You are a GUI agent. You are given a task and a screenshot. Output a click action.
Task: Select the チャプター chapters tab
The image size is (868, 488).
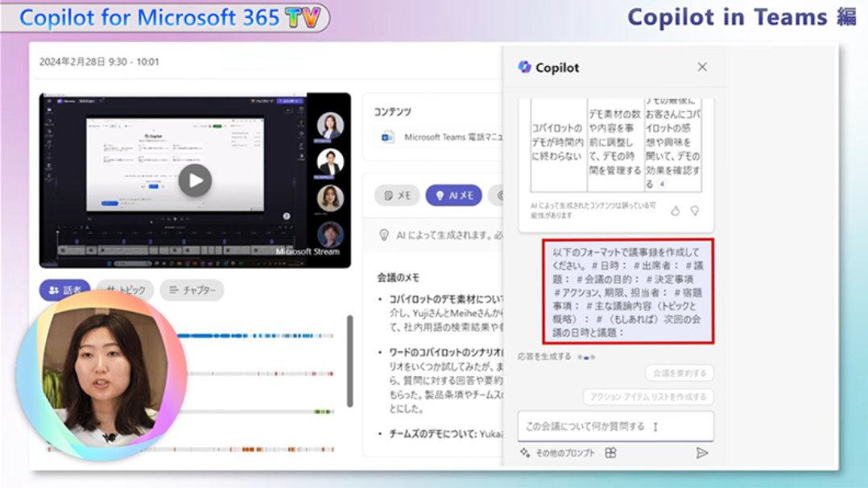(x=192, y=290)
